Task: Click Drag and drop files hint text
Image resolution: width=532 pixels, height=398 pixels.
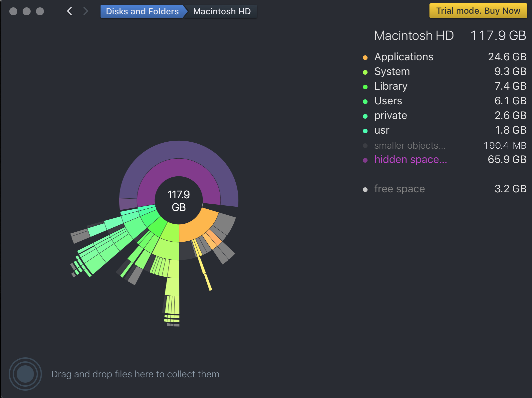Action: tap(135, 374)
